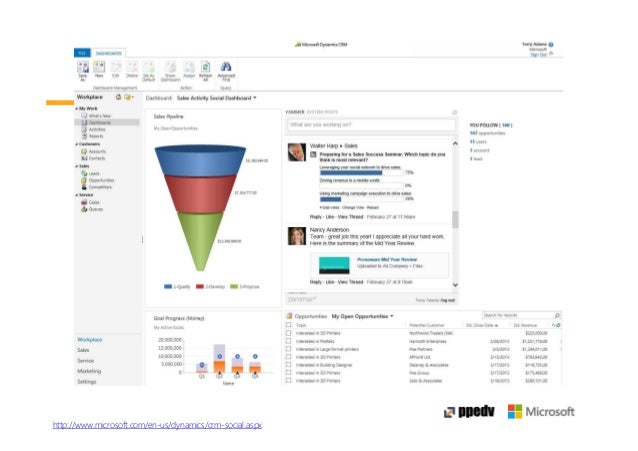Click the Sign Out link
638x451 pixels.
point(538,55)
